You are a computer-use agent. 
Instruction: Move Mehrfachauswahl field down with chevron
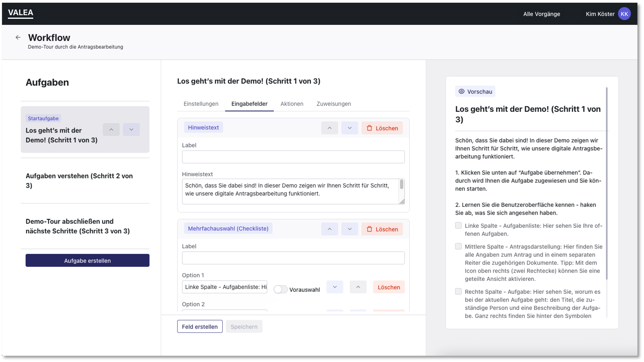(x=350, y=229)
